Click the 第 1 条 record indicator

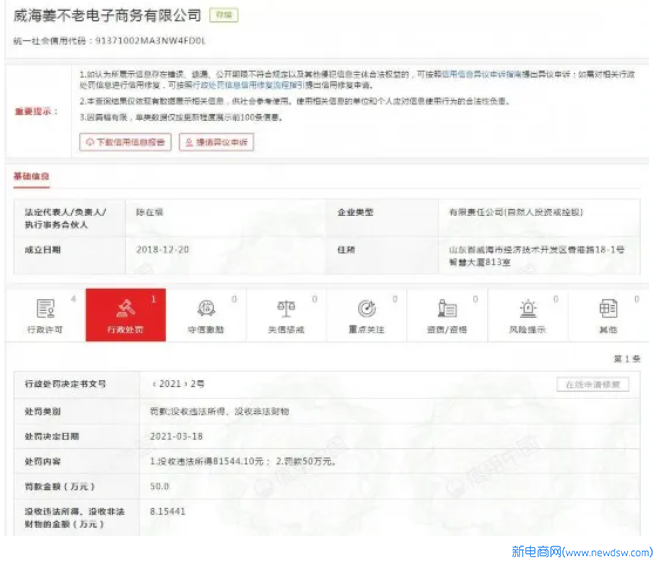point(627,359)
